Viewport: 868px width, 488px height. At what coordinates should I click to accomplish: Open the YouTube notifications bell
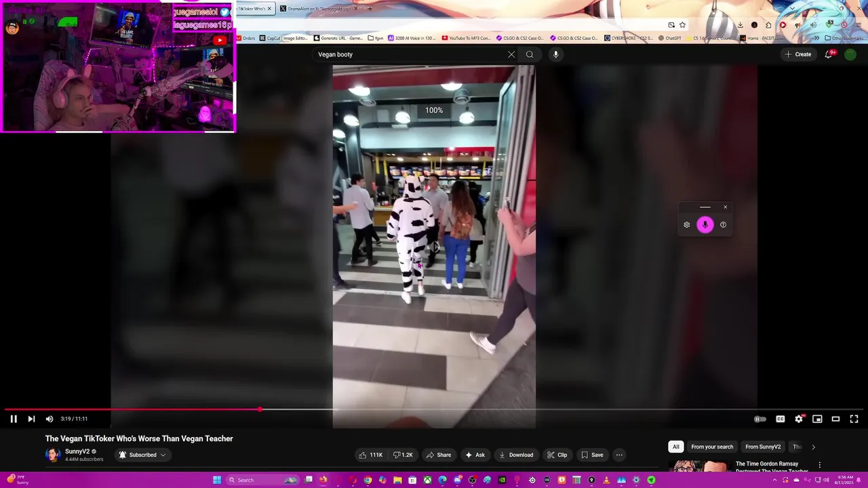[x=829, y=54]
